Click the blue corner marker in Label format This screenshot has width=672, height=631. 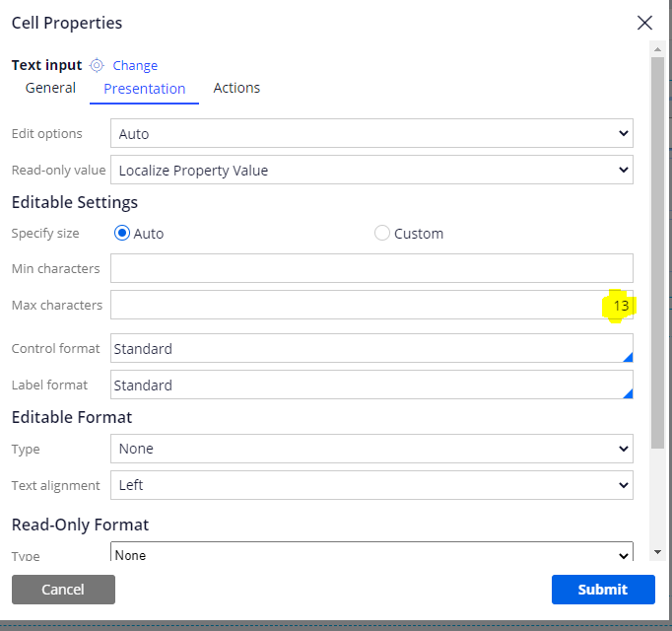click(x=627, y=393)
